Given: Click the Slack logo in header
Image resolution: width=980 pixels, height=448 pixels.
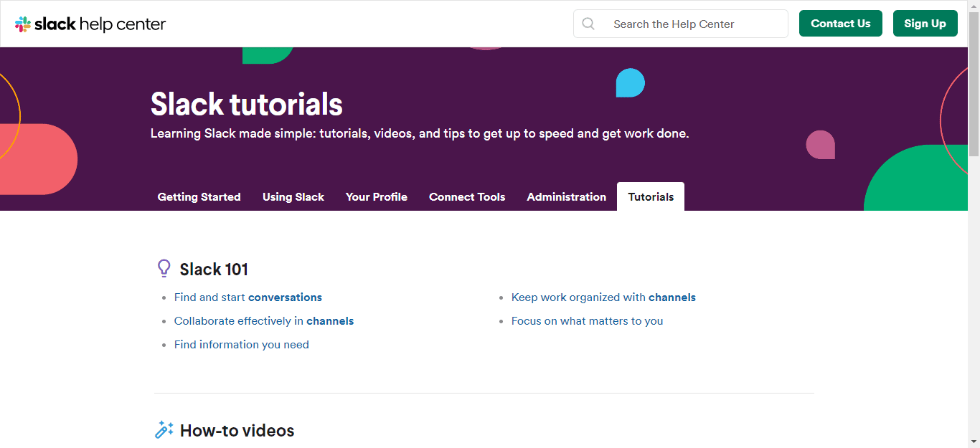Looking at the screenshot, I should click(90, 24).
